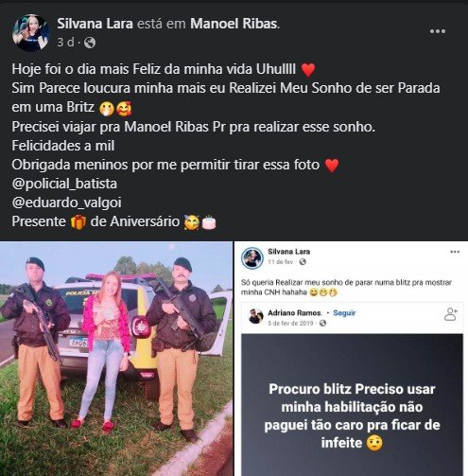
Task: Click the 11 de fev timestamp
Action: pyautogui.click(x=280, y=262)
